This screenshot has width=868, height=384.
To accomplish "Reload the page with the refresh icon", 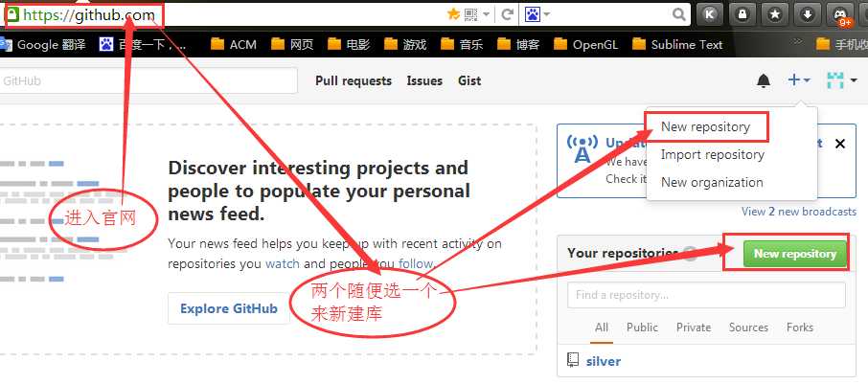I will 507,14.
